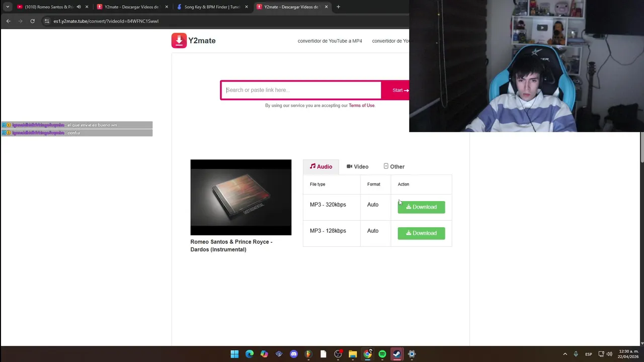This screenshot has height=362, width=644.
Task: Select the Other tab
Action: 394,166
